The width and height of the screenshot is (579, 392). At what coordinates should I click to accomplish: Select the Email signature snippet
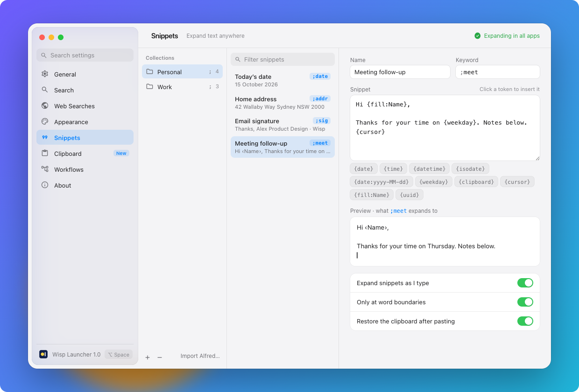click(282, 125)
